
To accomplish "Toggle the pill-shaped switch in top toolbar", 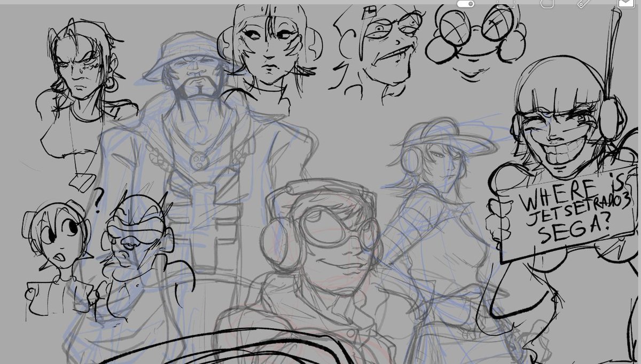I will click(466, 4).
